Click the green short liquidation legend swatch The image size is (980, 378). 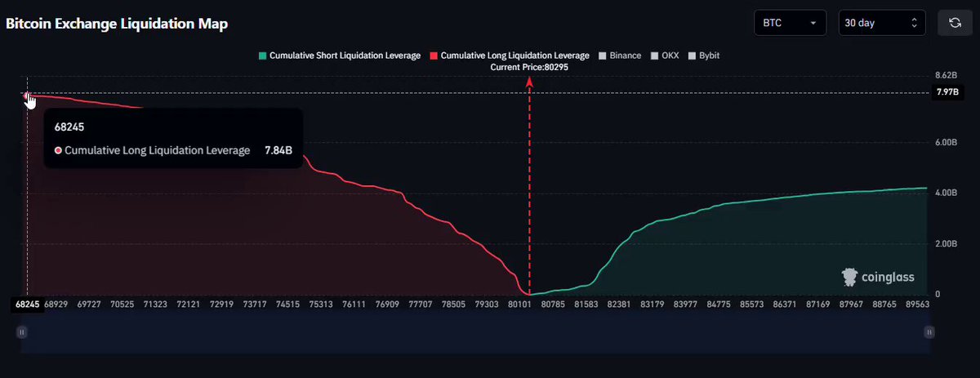[261, 56]
